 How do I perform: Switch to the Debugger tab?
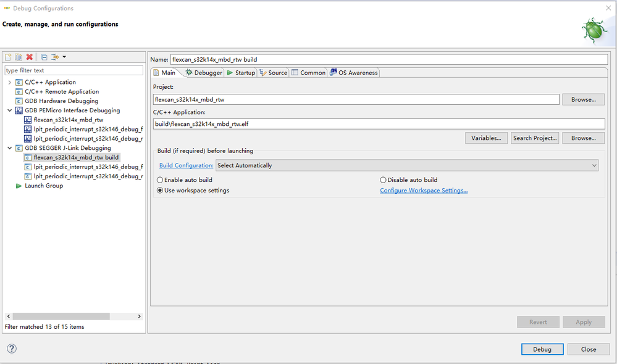pyautogui.click(x=204, y=73)
